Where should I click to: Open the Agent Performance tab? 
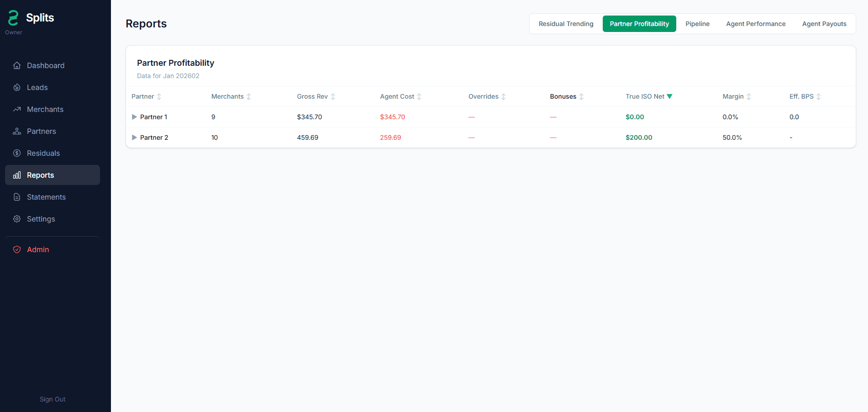pos(756,24)
